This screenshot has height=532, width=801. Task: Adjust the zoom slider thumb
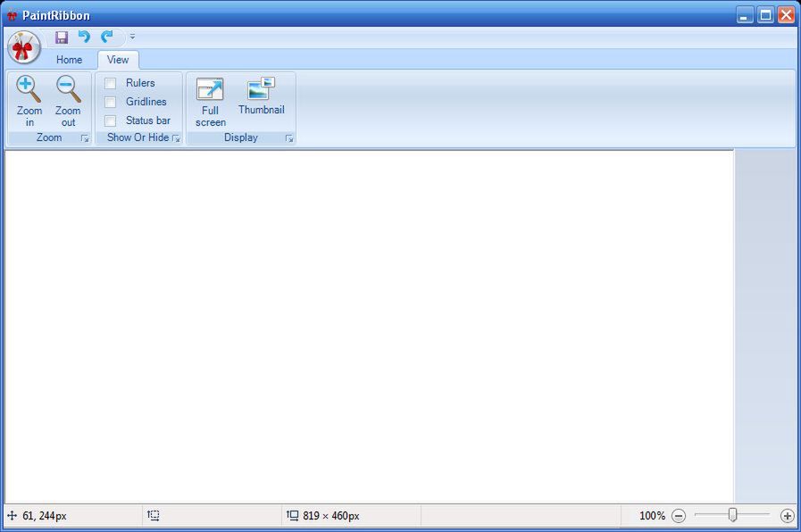tap(732, 515)
